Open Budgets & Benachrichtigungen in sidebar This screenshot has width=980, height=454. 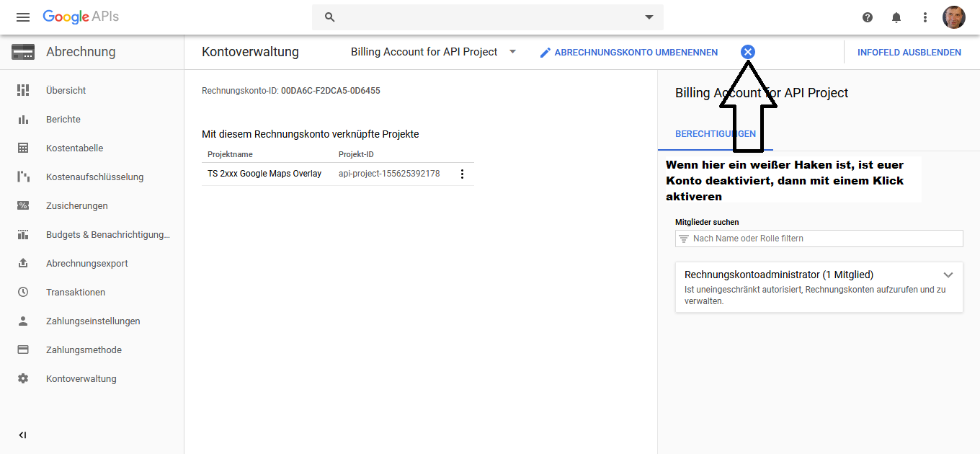coord(108,234)
